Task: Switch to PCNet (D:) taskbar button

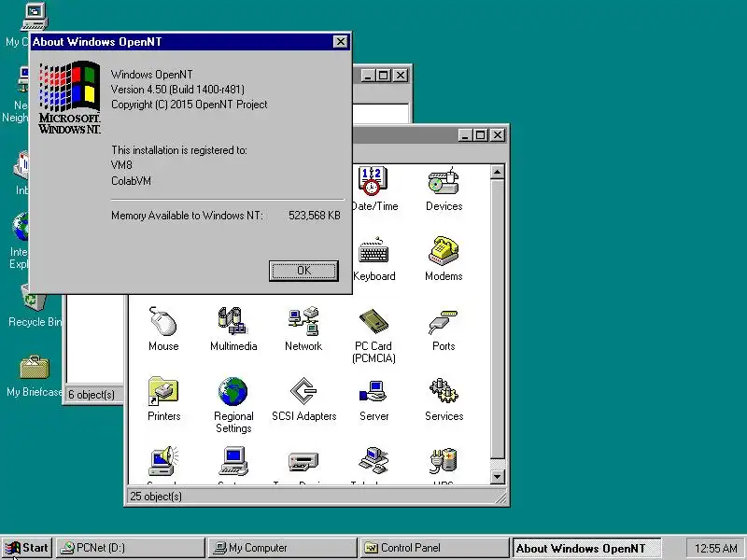Action: (131, 548)
